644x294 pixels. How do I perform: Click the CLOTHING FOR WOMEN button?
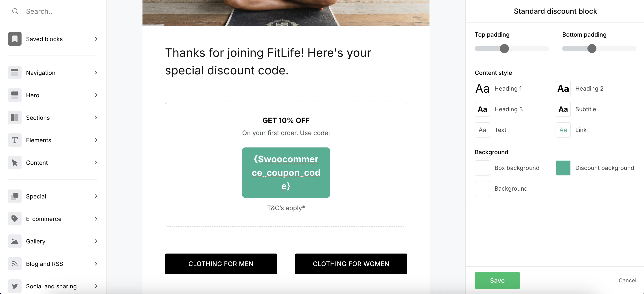(x=351, y=264)
